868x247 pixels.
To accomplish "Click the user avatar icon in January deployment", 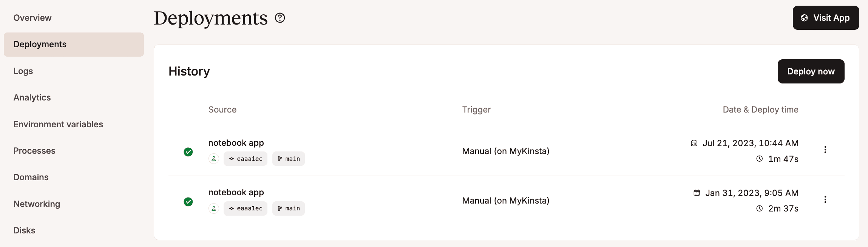I will (214, 208).
